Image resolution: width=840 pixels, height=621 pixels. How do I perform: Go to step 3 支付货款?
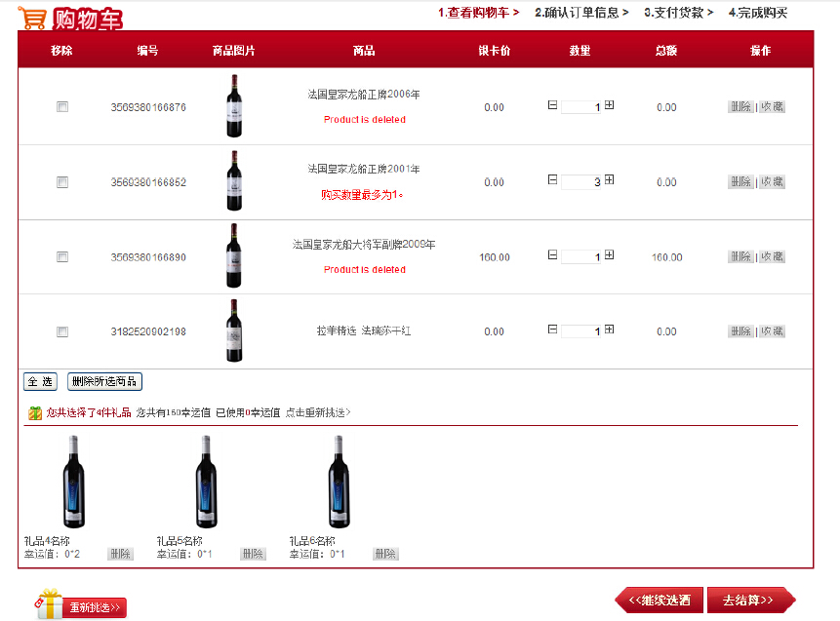click(x=678, y=13)
